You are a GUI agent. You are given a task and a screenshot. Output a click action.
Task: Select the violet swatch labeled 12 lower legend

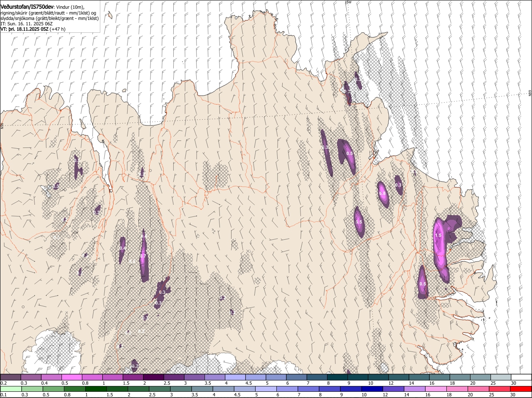pyautogui.click(x=394, y=389)
